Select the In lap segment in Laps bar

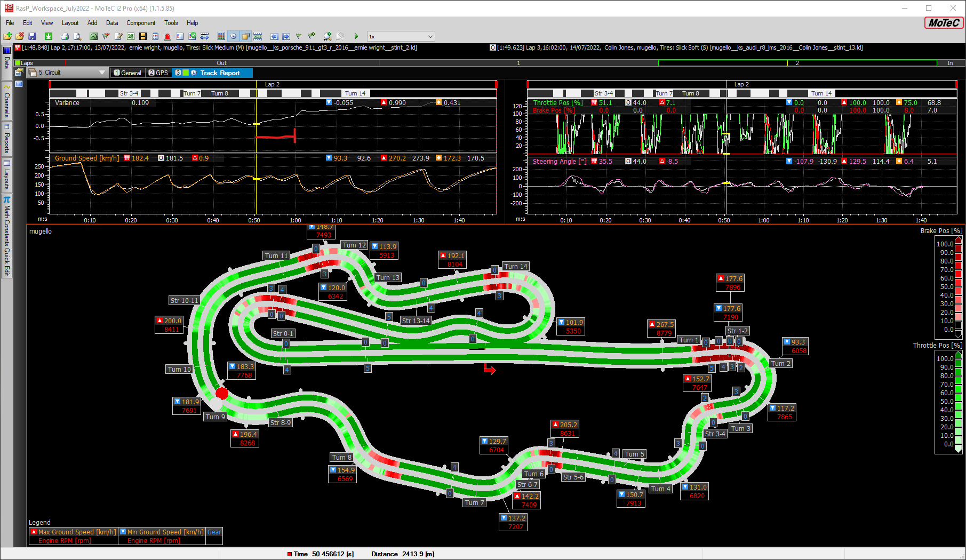pos(950,63)
